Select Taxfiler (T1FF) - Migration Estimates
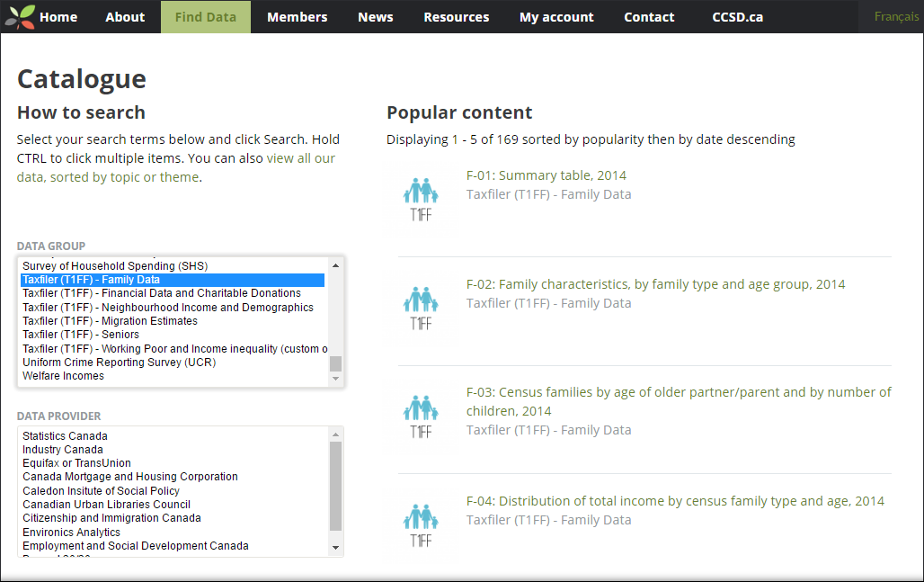 click(173, 321)
